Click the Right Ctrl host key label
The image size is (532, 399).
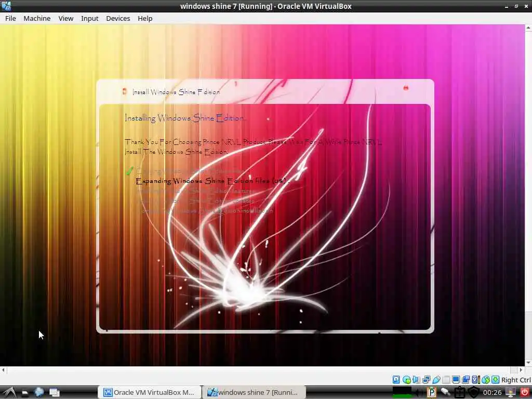(516, 380)
